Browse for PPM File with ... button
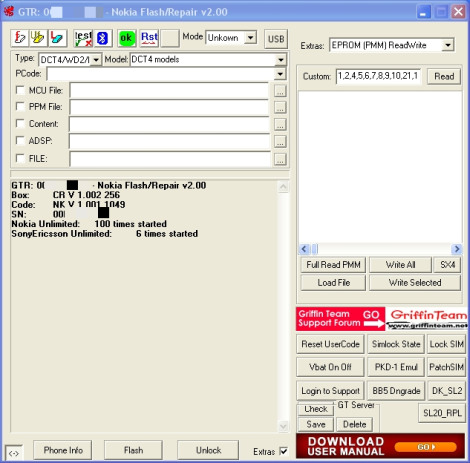 (x=280, y=107)
